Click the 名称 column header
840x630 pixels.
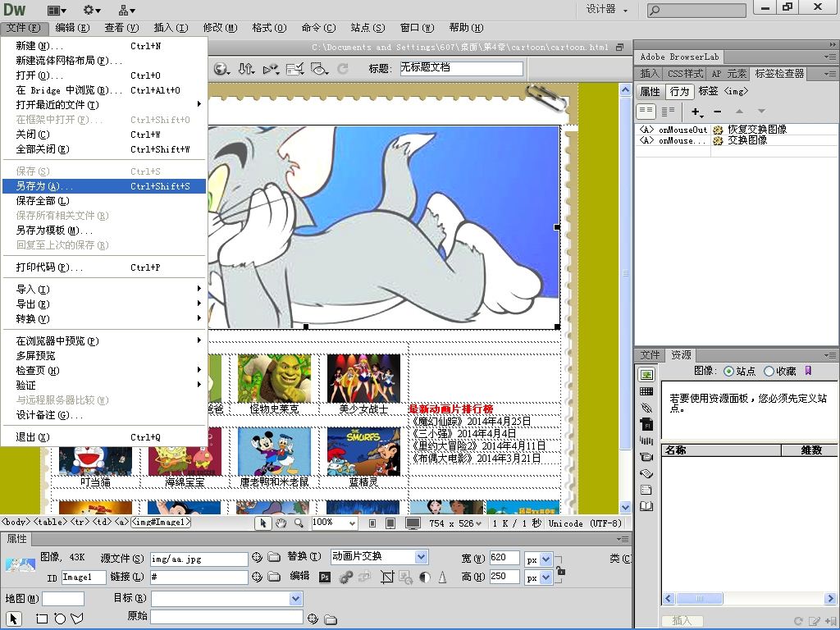721,450
